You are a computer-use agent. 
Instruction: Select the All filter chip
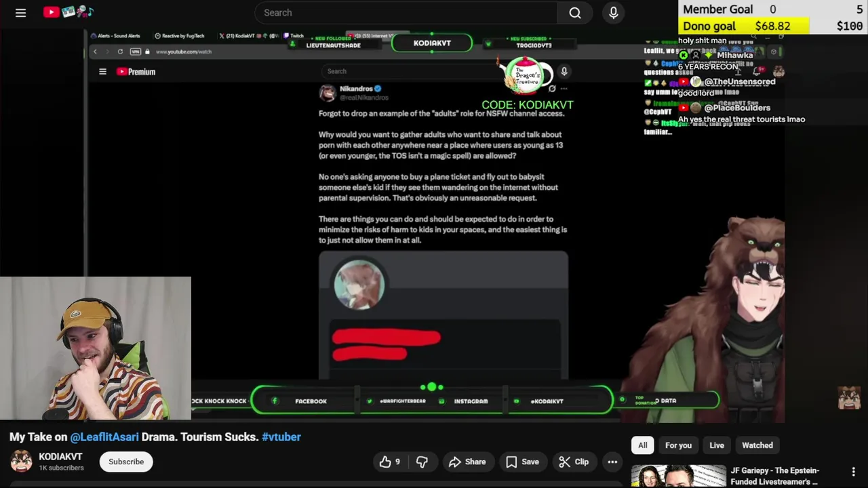(x=643, y=445)
